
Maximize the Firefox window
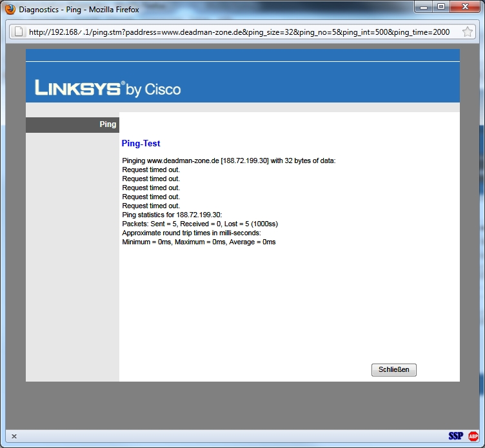[441, 7]
